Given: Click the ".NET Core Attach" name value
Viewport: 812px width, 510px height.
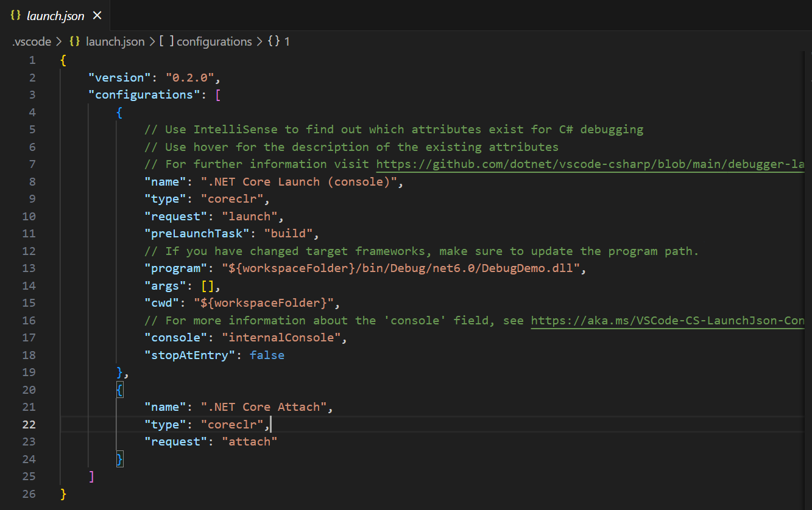Looking at the screenshot, I should [x=264, y=407].
